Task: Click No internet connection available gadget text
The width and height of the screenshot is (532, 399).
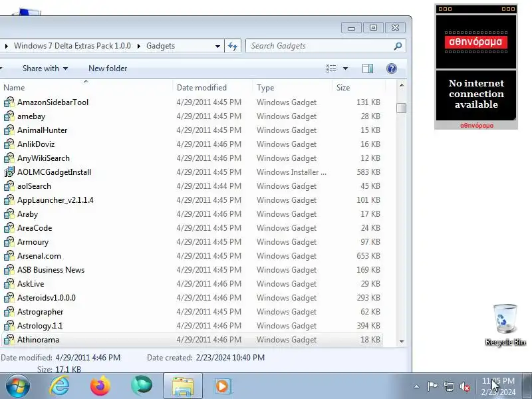Action: 476,94
